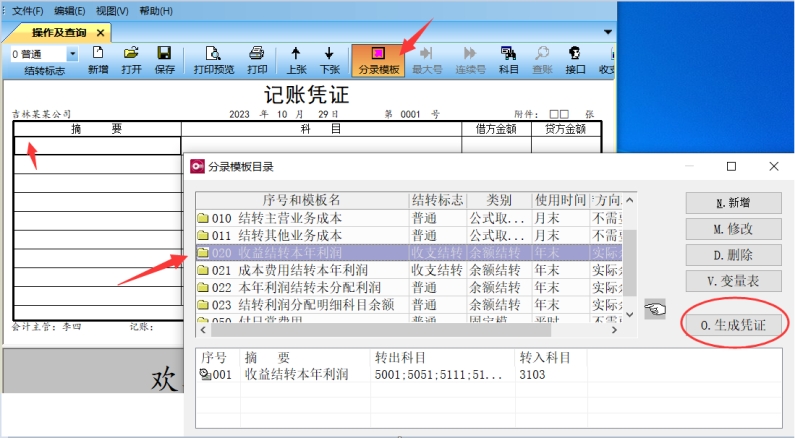Click the O.生成凭证 button
This screenshot has width=795, height=439.
tap(733, 324)
